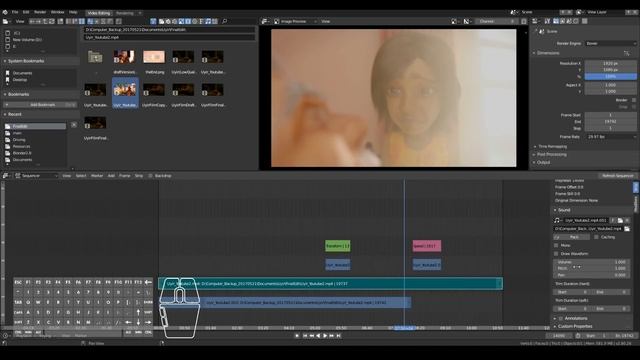Open the Frame Rate dropdown

tap(611, 137)
